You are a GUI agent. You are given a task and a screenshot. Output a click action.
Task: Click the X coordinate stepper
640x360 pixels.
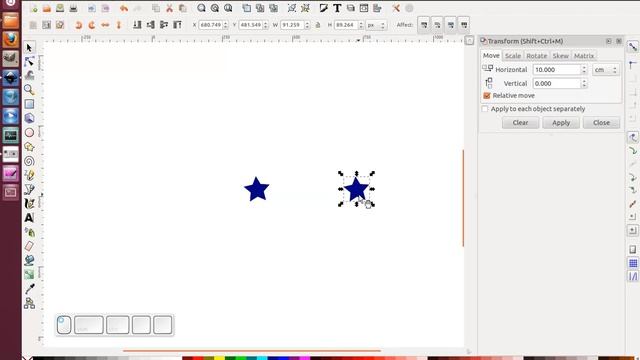tap(226, 25)
